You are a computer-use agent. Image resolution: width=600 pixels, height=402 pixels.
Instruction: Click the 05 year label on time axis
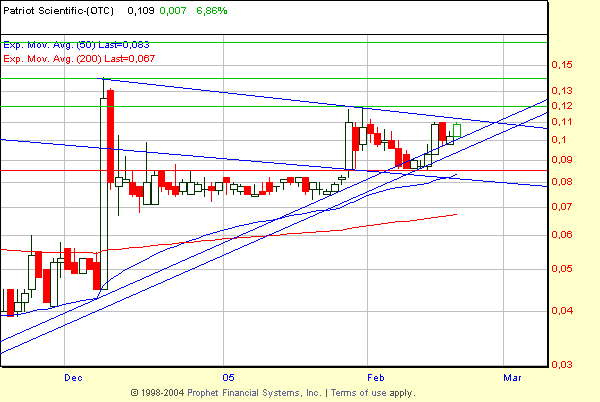(228, 377)
